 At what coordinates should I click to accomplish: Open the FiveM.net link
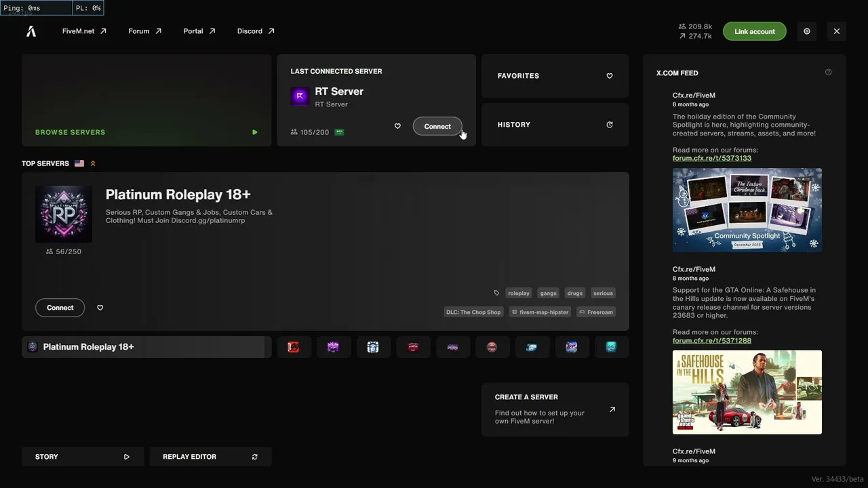84,31
